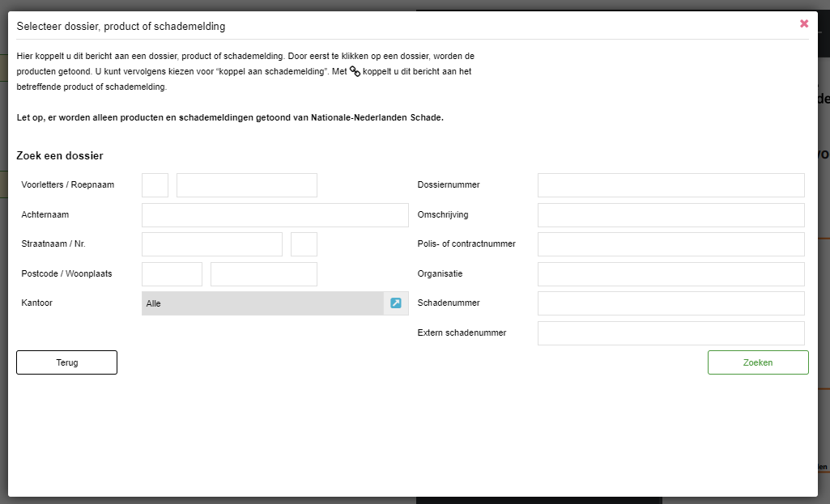Click the "Extern schadenummer" label
Screen dimensions: 830x504
pyautogui.click(x=462, y=332)
